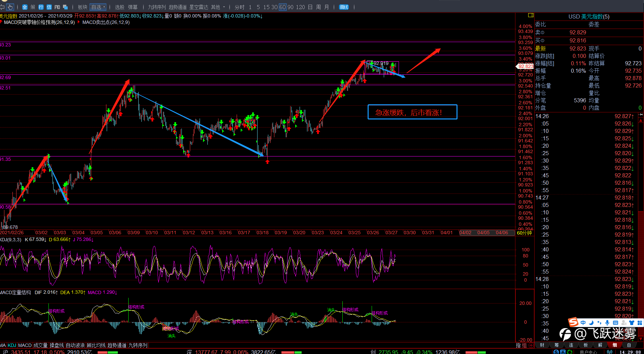Click the blue 行 market toolbar icon
Screen dimensions: 644x354
pos(41,7)
